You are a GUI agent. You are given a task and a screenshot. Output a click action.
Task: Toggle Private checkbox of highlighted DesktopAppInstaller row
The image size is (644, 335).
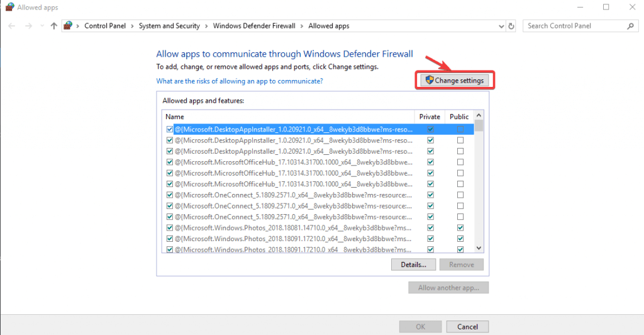[430, 129]
